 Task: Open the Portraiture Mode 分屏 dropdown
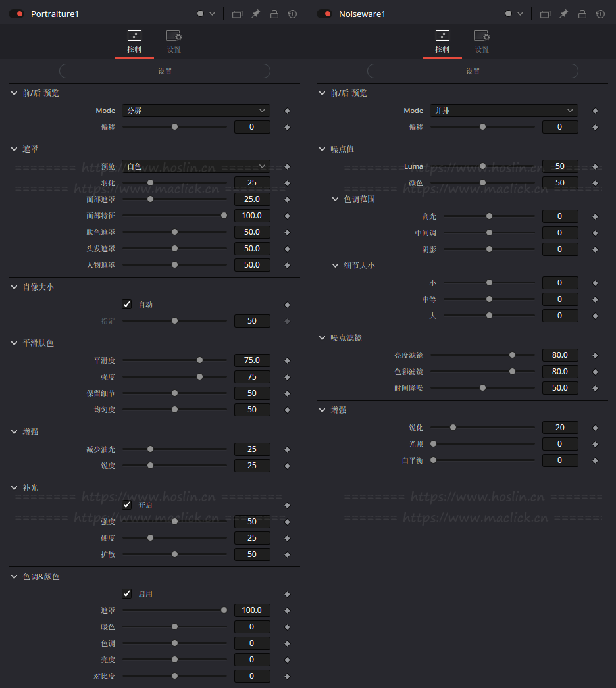pos(196,111)
